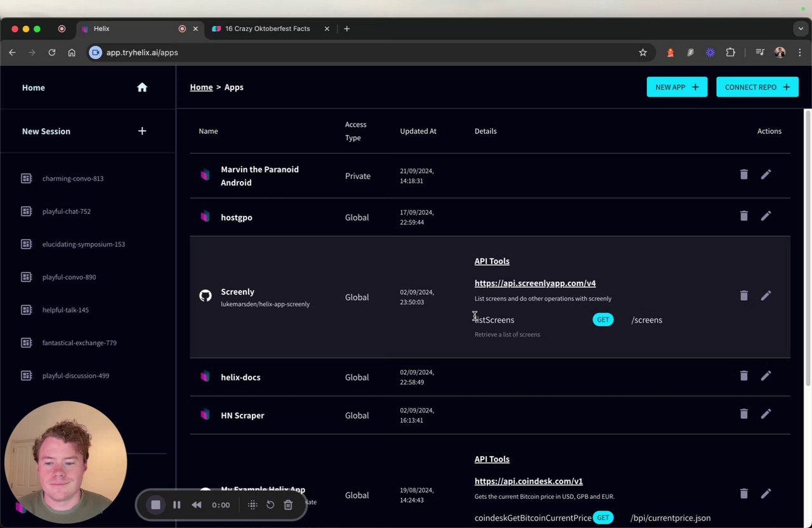The height and width of the screenshot is (528, 812).
Task: Delete the Marvin the Paranoid Android app
Action: pyautogui.click(x=743, y=174)
